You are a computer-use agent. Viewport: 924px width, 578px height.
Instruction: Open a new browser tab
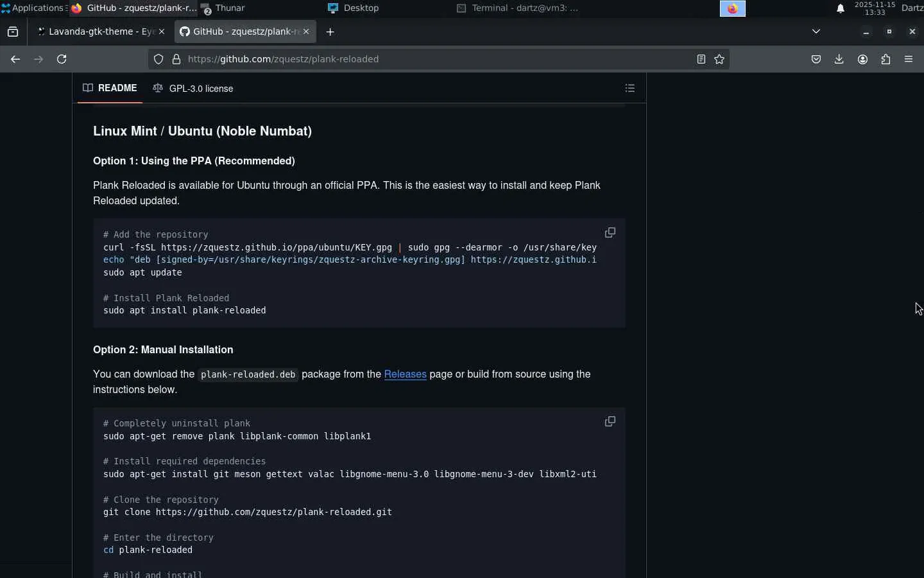pos(330,31)
